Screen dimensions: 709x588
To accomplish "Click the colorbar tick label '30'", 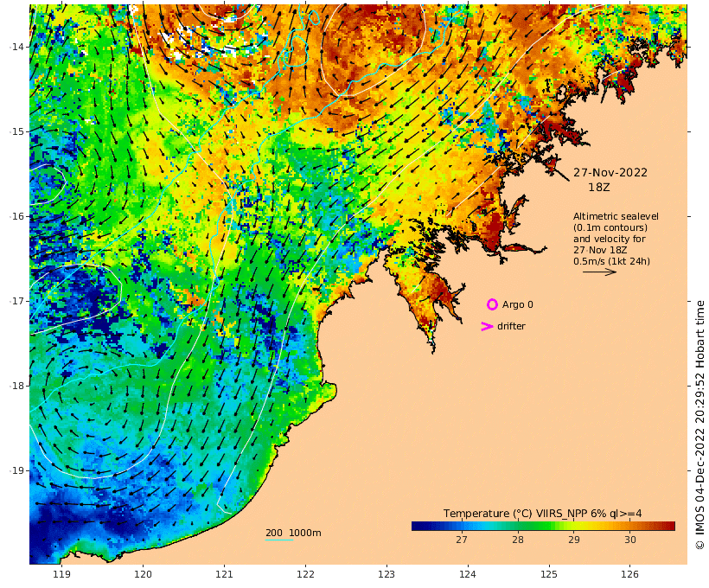I will 629,540.
